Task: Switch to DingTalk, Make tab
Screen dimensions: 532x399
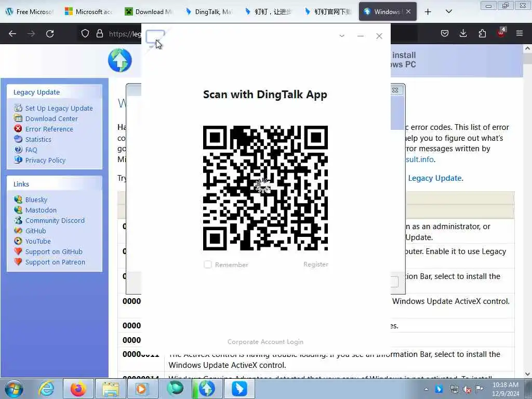Action: [209, 11]
